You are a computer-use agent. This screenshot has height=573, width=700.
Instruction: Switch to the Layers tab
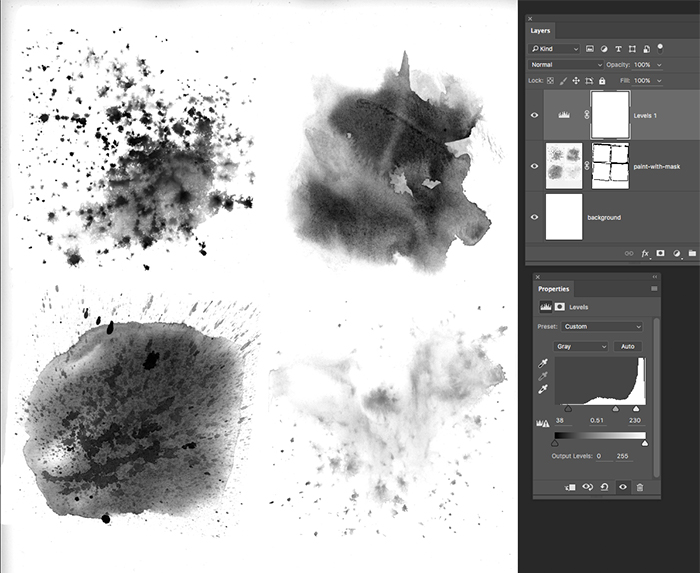[x=540, y=31]
